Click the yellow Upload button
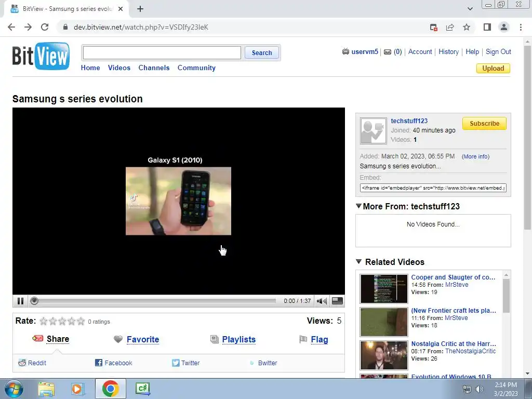This screenshot has height=399, width=532. [493, 68]
